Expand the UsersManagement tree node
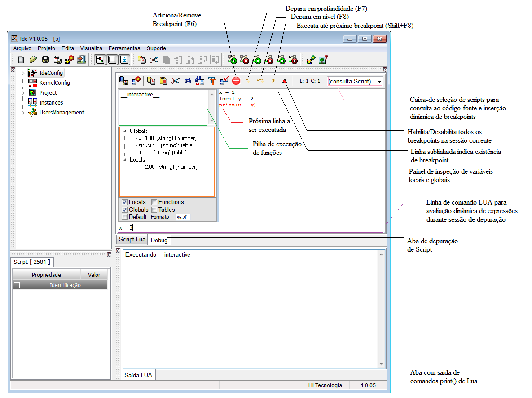This screenshot has height=398, width=532. (23, 113)
